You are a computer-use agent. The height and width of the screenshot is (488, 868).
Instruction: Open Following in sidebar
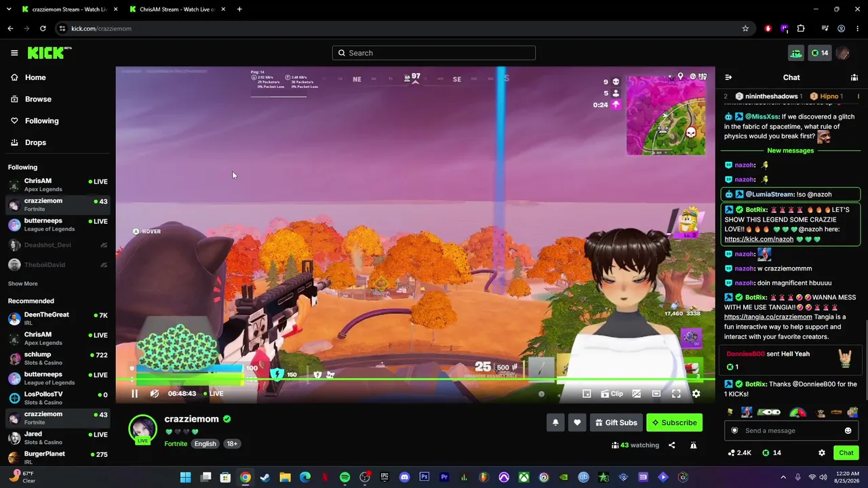[58, 121]
